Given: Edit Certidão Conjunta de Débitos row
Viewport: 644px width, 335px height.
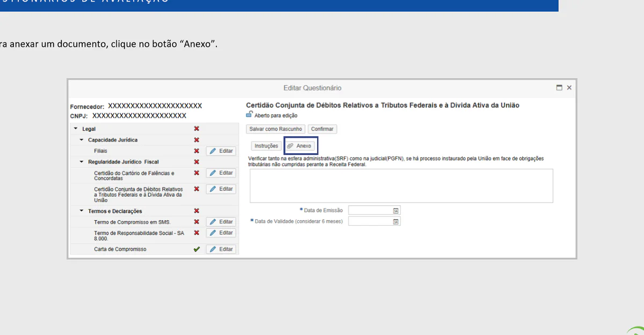Looking at the screenshot, I should [x=221, y=189].
